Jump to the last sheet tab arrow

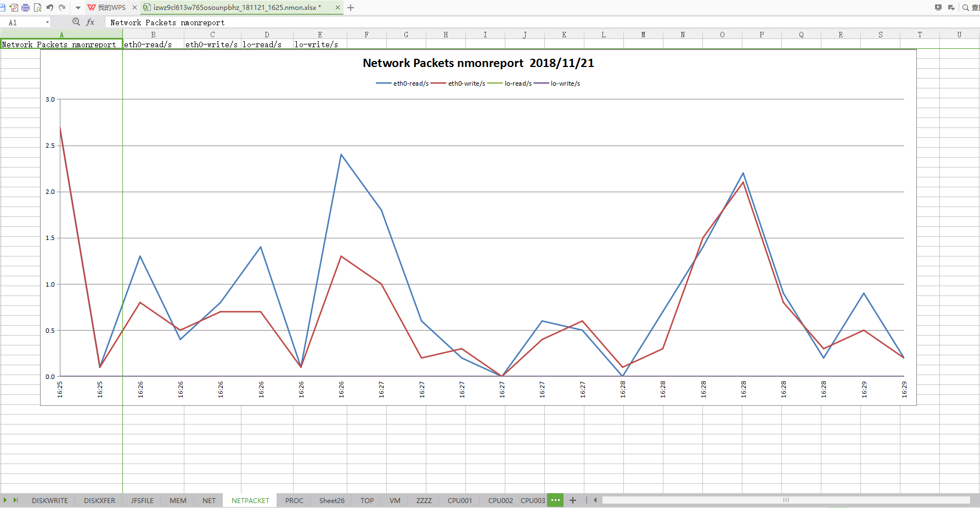click(16, 500)
